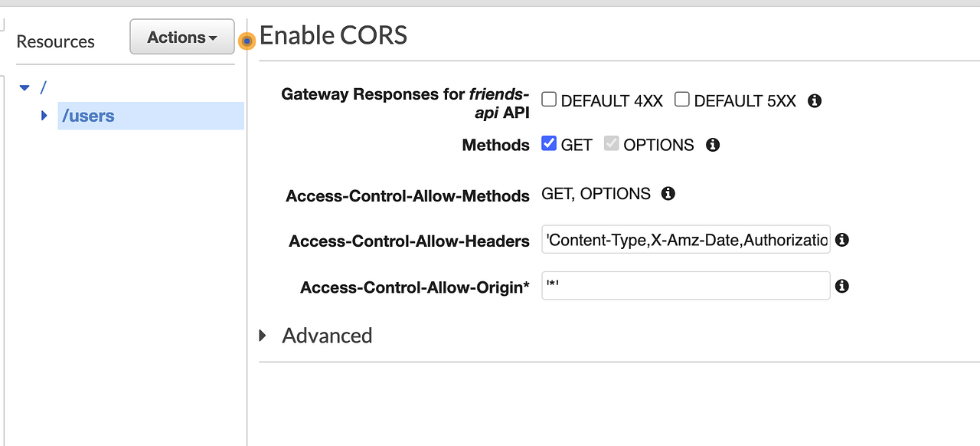Edit the Access-Control-Allow-Headers value

pos(685,240)
